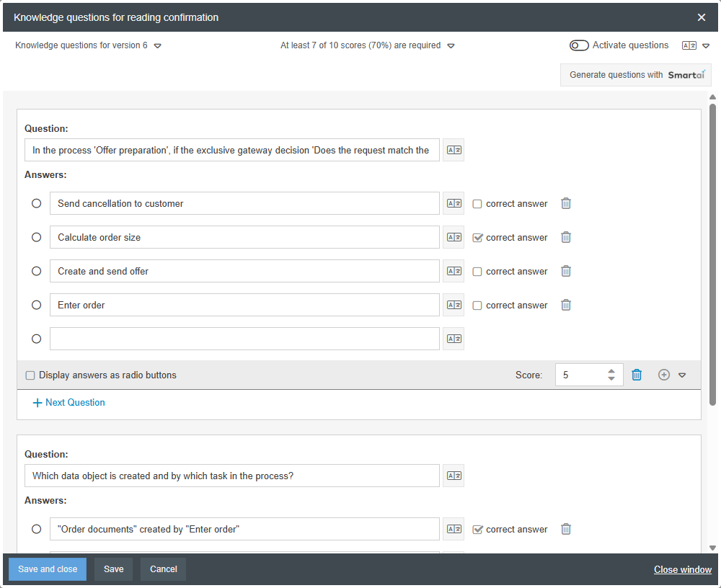Image resolution: width=721 pixels, height=588 pixels.
Task: Mark 'Enter order' as correct answer
Action: 477,306
